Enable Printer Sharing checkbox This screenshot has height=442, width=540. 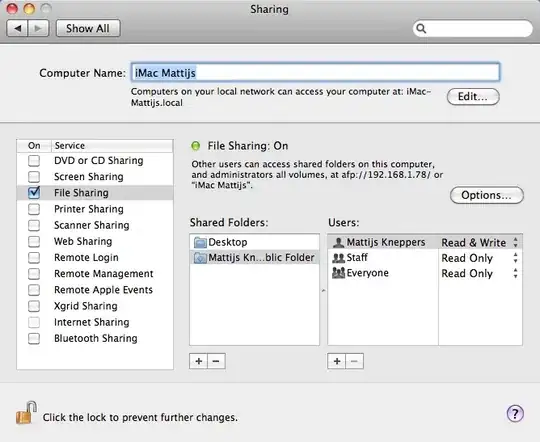(x=34, y=209)
